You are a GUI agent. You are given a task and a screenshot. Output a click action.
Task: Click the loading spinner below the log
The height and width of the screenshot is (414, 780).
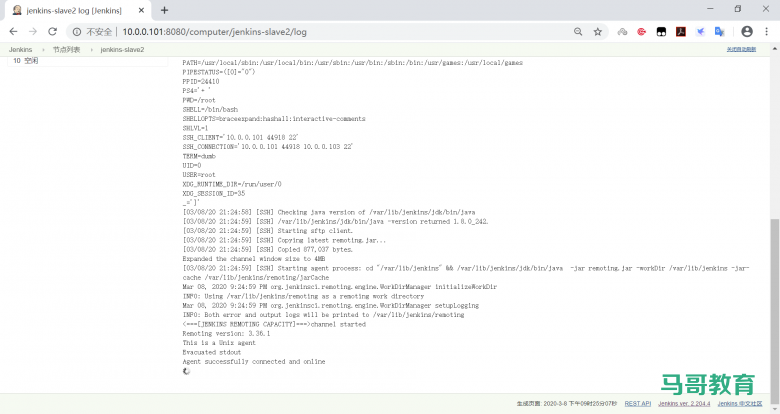[x=186, y=371]
